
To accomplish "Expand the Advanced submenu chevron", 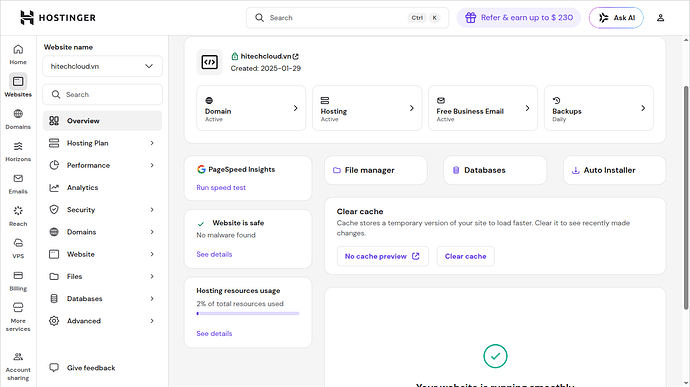I will (x=152, y=321).
